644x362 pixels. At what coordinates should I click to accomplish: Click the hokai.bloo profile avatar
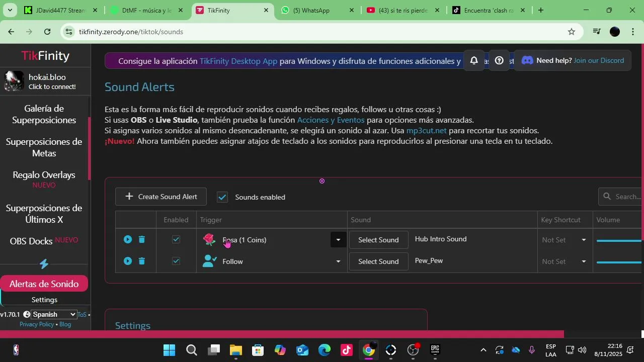14,81
